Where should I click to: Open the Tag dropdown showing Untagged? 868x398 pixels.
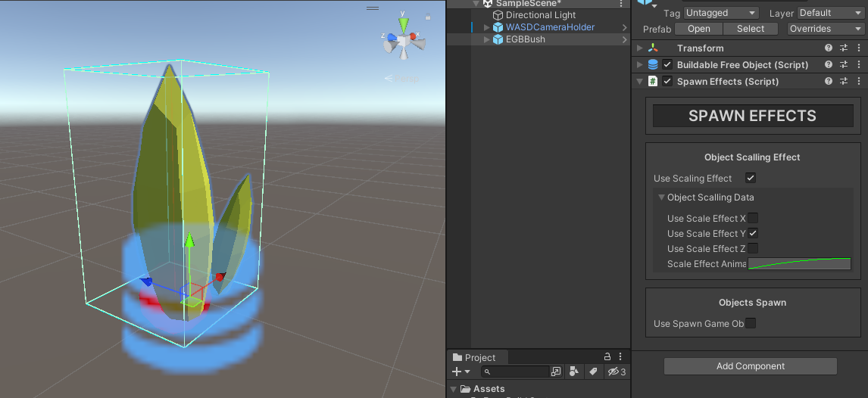[x=721, y=13]
